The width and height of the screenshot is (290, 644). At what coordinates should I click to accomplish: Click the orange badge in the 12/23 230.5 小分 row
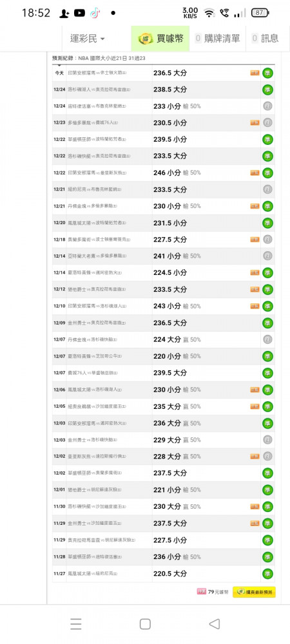click(255, 123)
